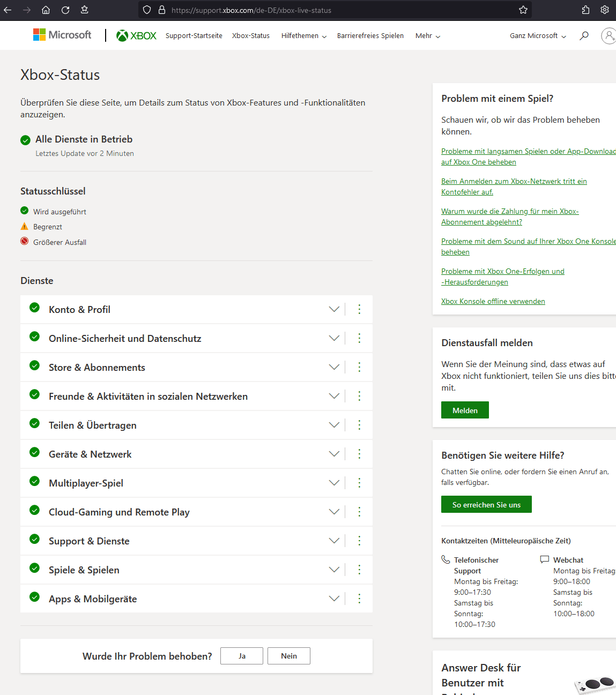Open more options for Apps & Mobilgeräte

pyautogui.click(x=359, y=599)
